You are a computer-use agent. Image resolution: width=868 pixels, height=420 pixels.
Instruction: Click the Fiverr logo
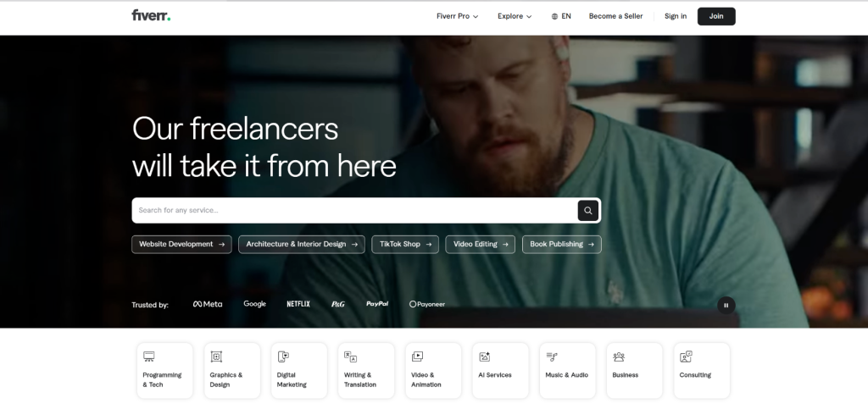point(151,15)
